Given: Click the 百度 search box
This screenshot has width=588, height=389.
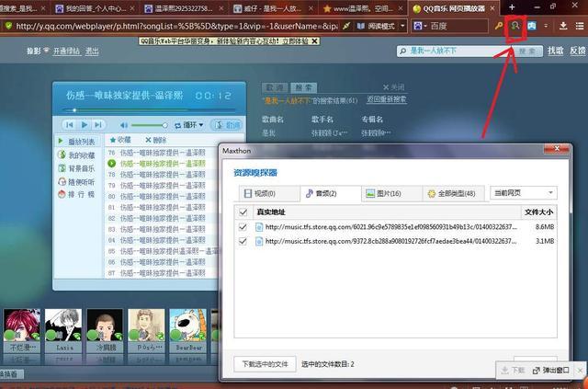Looking at the screenshot, I should point(458,26).
